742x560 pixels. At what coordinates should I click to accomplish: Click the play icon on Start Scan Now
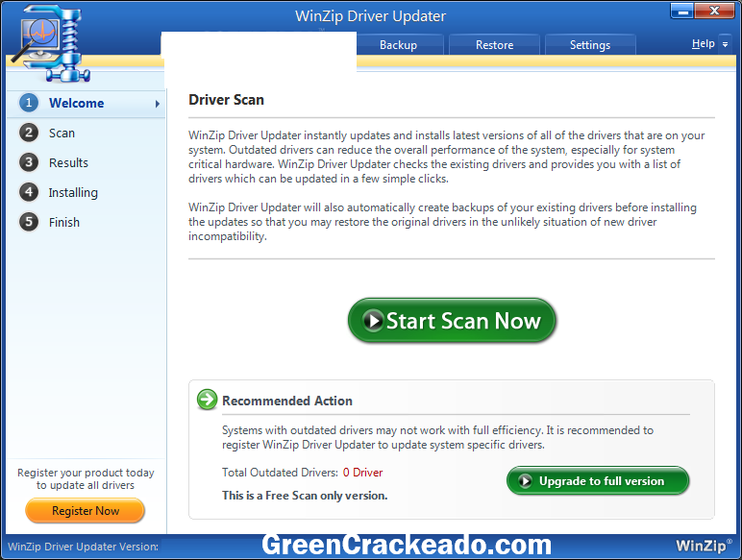coord(373,320)
